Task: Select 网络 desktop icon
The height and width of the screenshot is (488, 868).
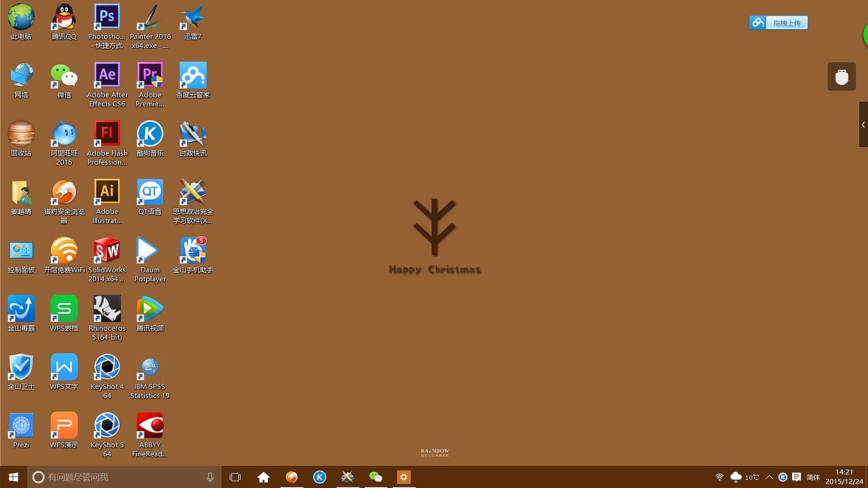Action: [21, 80]
